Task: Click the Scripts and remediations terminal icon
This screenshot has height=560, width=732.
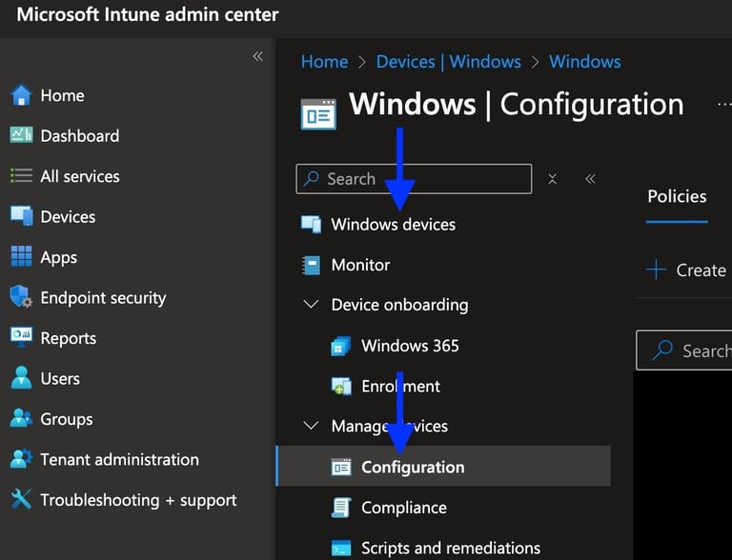Action: [341, 548]
